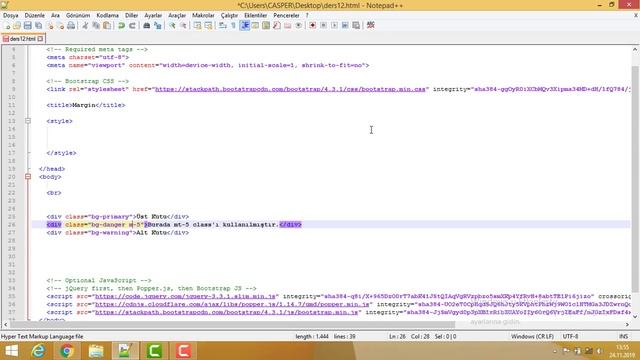
Task: Start macro recording with the red record icon
Action: click(312, 25)
